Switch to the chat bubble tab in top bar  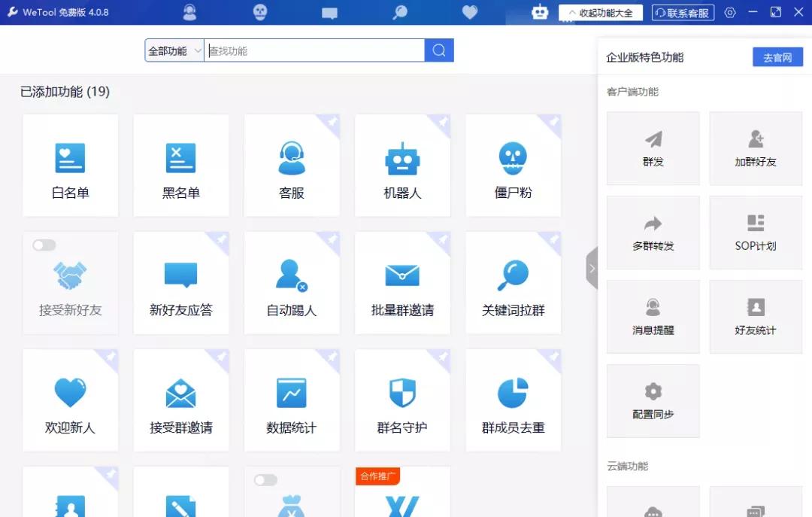[x=329, y=12]
